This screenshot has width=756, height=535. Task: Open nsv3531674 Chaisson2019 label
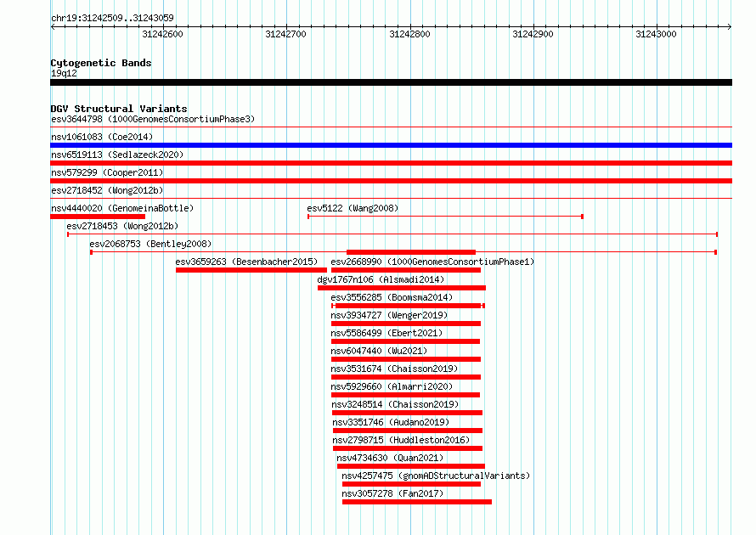394,369
